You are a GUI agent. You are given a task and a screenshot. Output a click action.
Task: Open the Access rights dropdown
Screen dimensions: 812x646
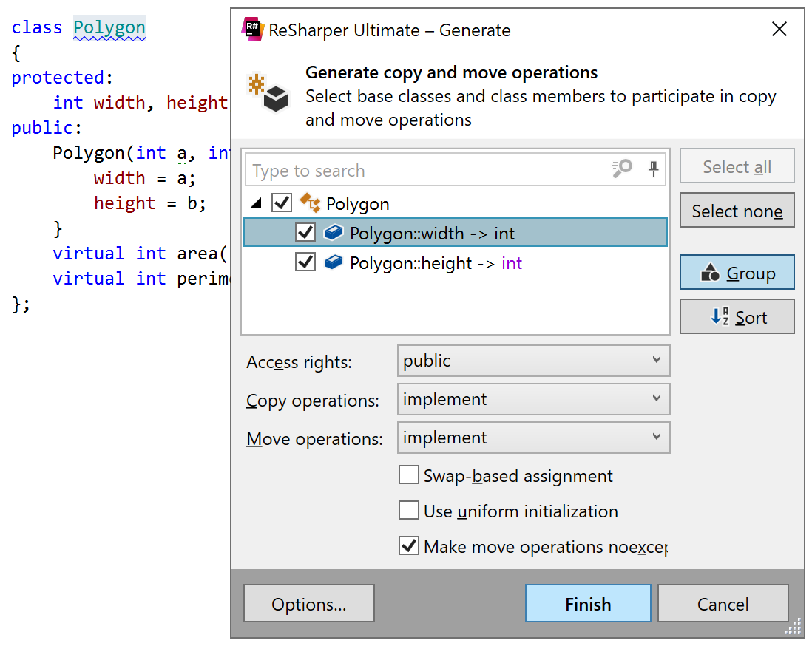(658, 361)
